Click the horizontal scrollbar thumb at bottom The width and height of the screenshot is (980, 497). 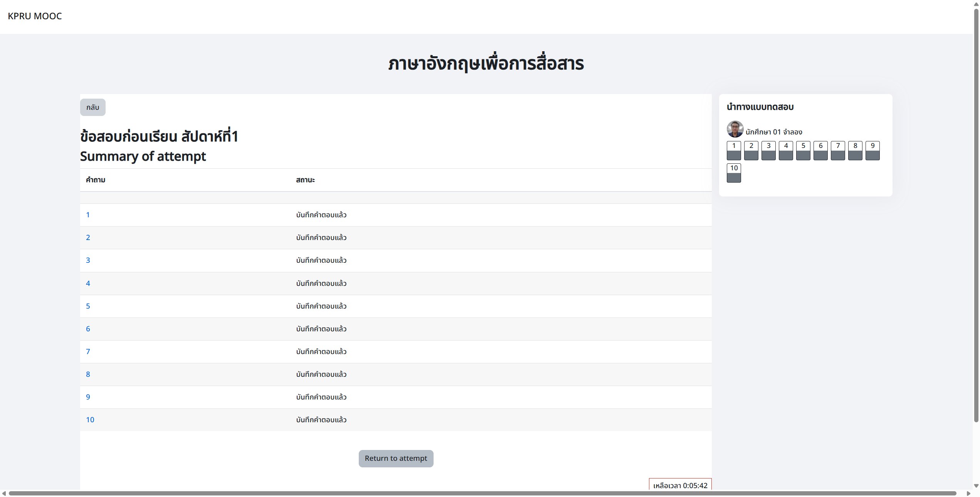(482, 494)
